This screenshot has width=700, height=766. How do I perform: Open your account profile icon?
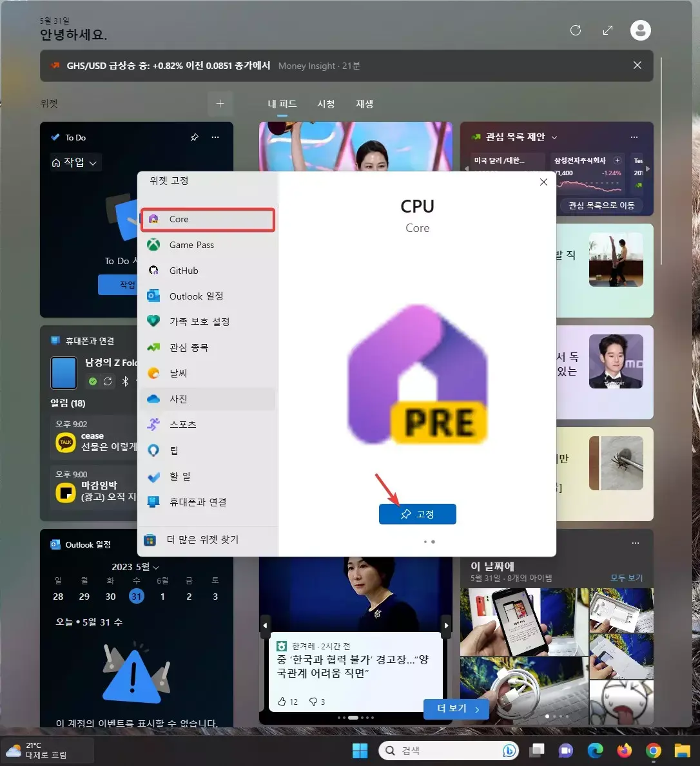click(640, 30)
